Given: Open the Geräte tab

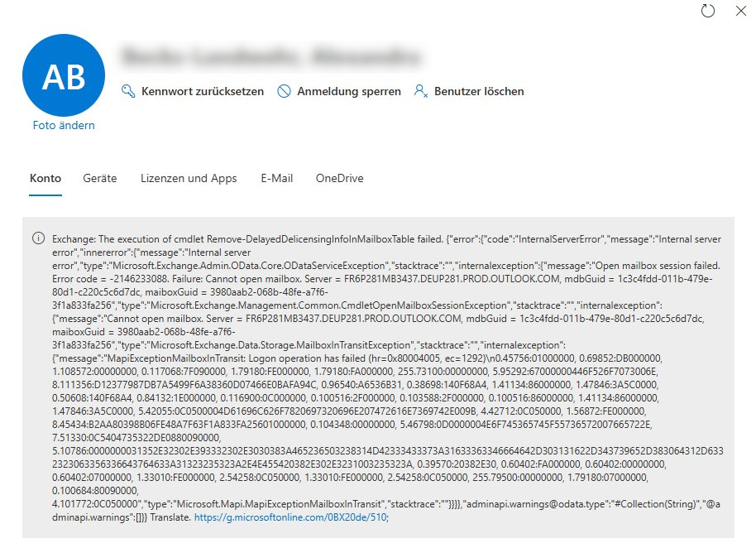Looking at the screenshot, I should [100, 178].
